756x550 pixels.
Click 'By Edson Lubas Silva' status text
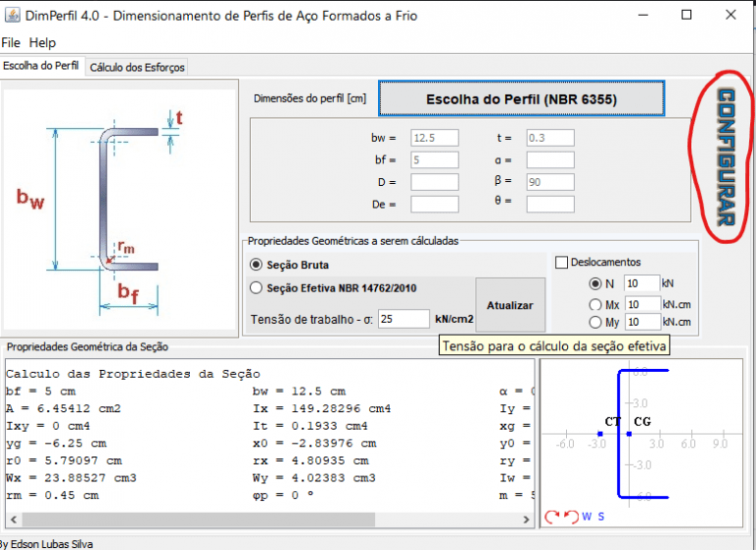[x=46, y=544]
